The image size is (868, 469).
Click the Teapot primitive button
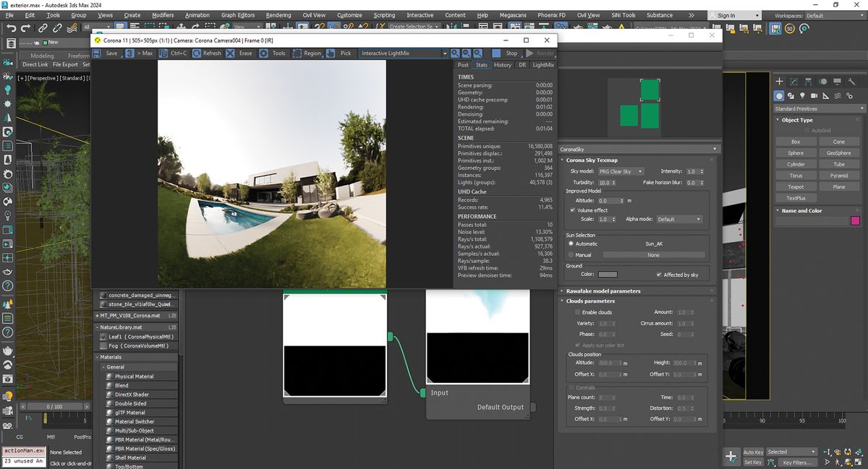click(796, 186)
